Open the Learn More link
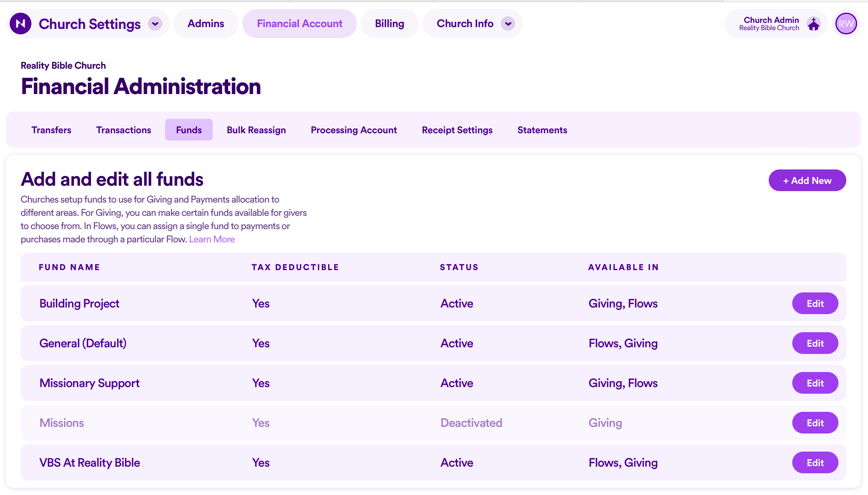This screenshot has width=868, height=495. click(212, 239)
